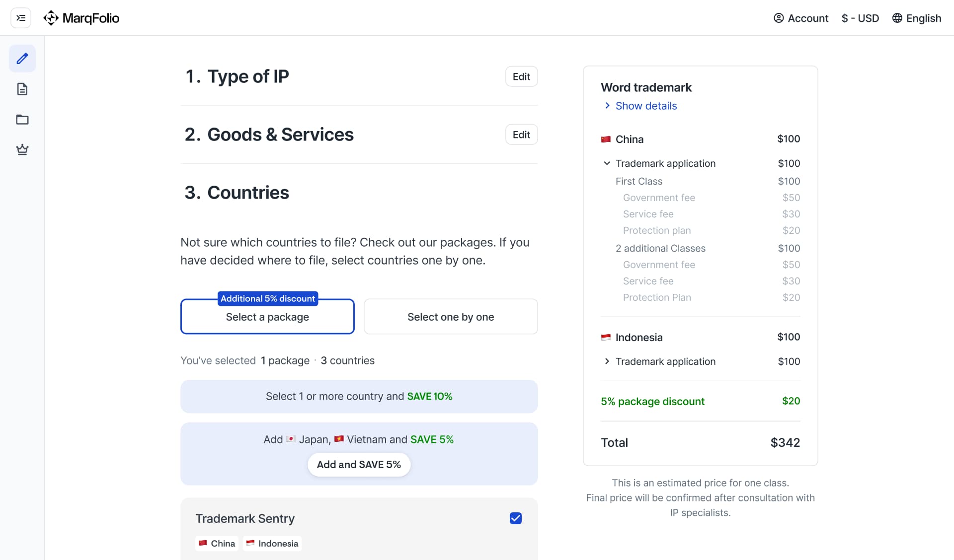Click the China flag in price summary
Image resolution: width=954 pixels, height=560 pixels.
pyautogui.click(x=606, y=140)
